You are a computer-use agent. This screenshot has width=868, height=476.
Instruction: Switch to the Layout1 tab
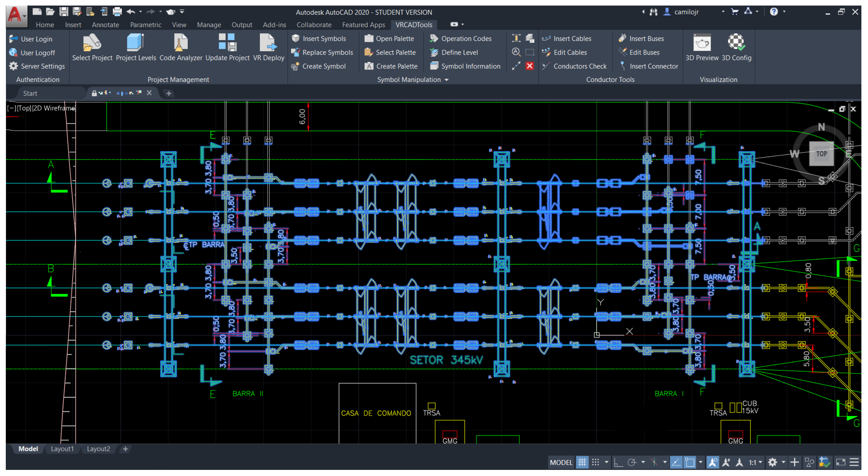click(x=62, y=449)
